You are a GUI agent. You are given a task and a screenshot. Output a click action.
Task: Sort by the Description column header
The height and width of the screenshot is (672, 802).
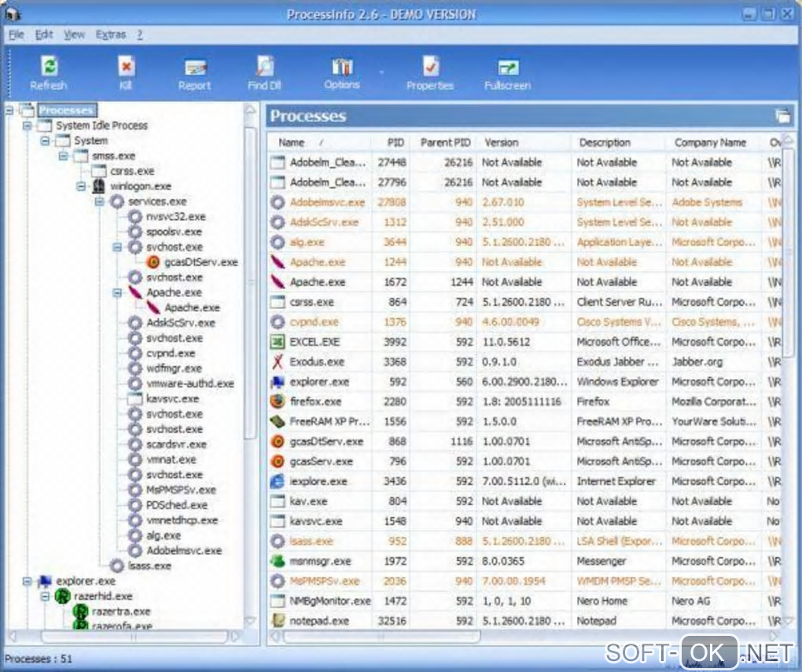[618, 143]
